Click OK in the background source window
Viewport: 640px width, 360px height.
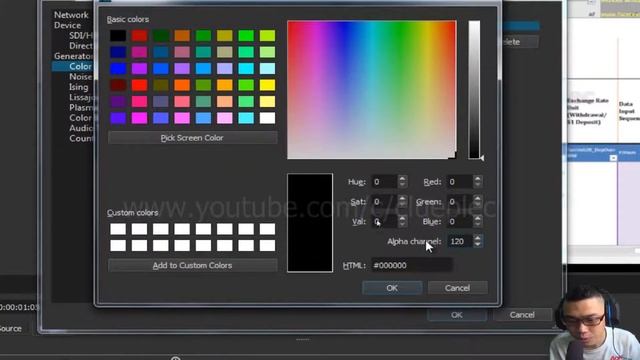[x=457, y=315]
